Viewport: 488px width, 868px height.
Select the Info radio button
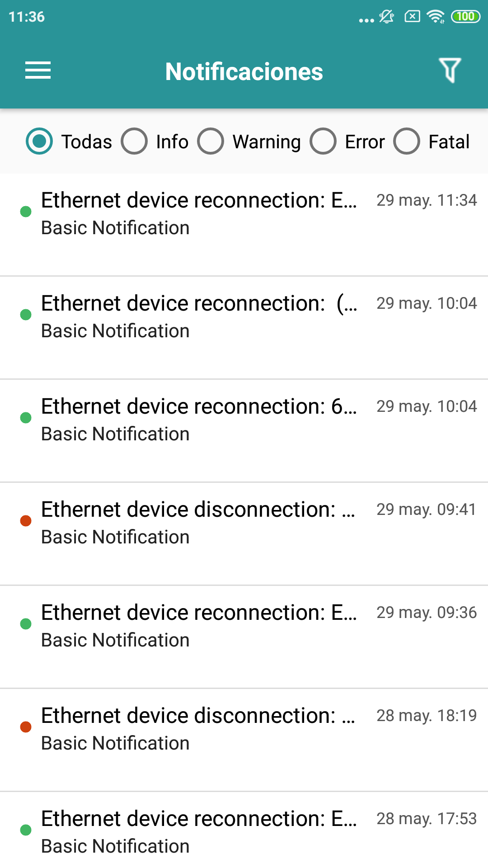click(134, 142)
